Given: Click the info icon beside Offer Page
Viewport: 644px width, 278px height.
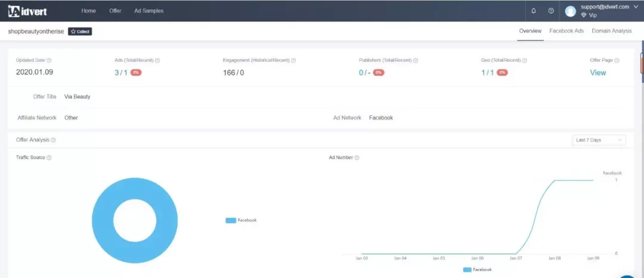Looking at the screenshot, I should click(x=617, y=60).
